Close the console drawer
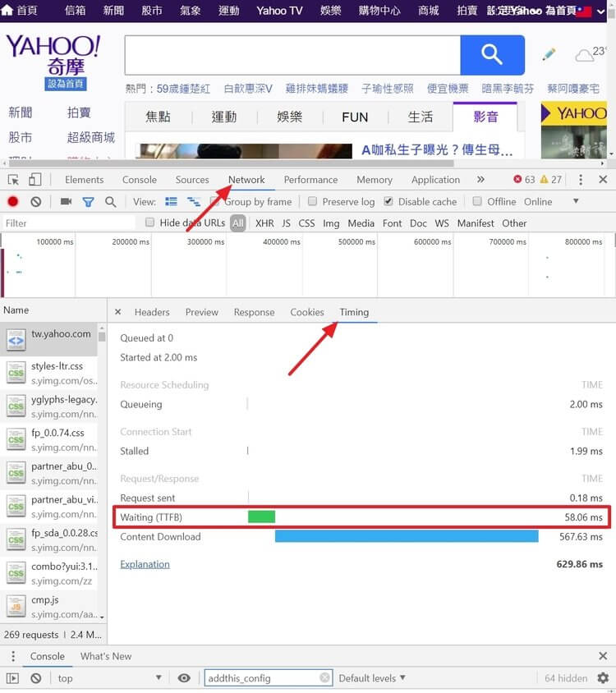Image resolution: width=616 pixels, height=693 pixels. pyautogui.click(x=603, y=656)
